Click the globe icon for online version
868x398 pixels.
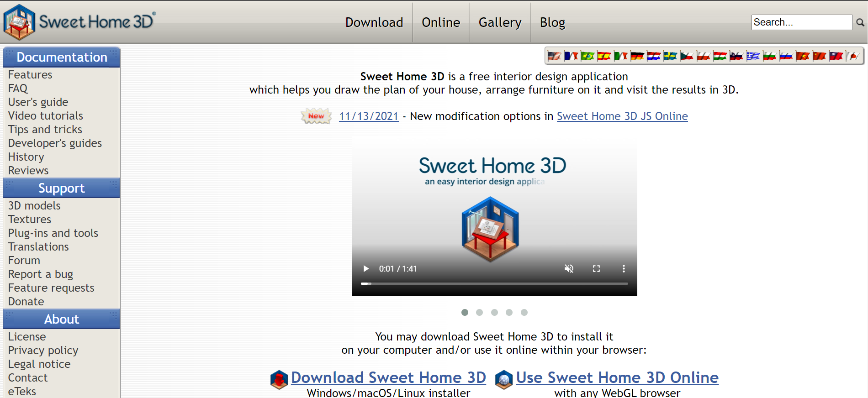coord(504,380)
